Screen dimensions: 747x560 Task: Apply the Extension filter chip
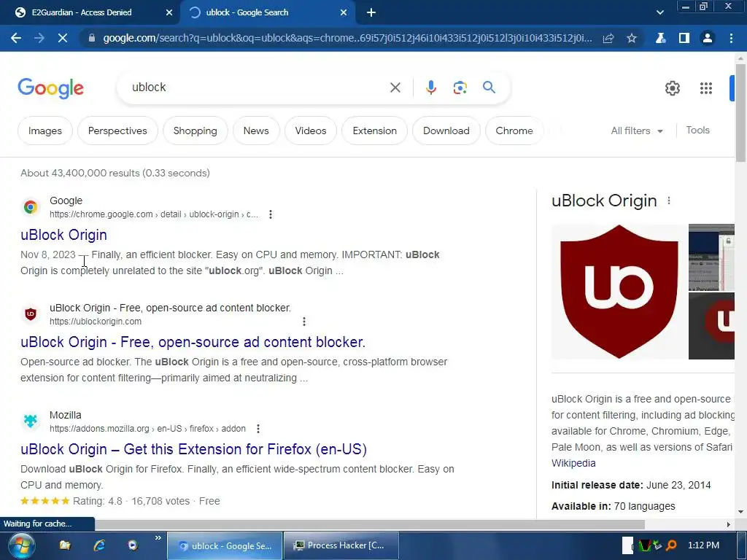(374, 131)
